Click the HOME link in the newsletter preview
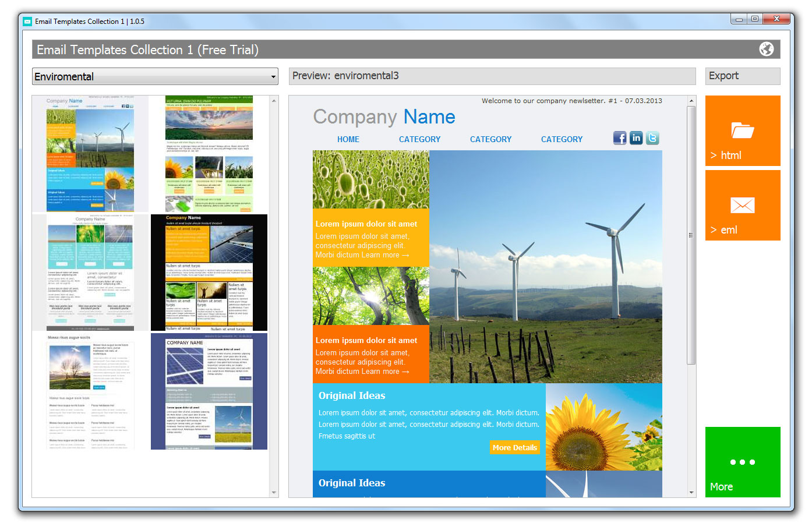This screenshot has width=812, height=523. (348, 139)
